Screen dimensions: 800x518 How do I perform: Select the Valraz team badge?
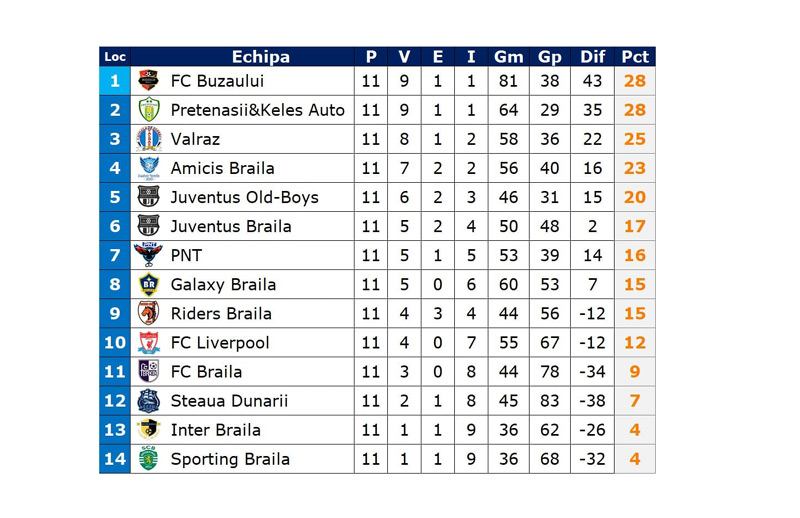pyautogui.click(x=148, y=139)
